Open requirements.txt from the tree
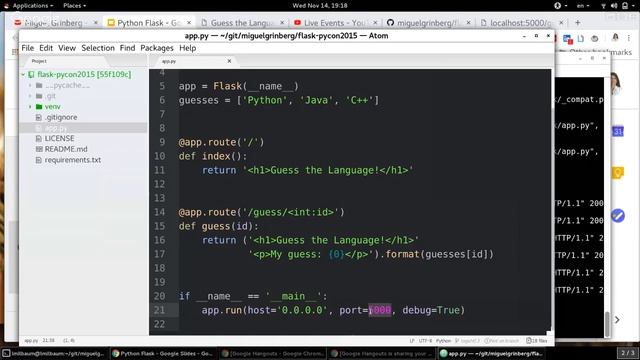Viewport: 640px width, 360px height. tap(73, 160)
